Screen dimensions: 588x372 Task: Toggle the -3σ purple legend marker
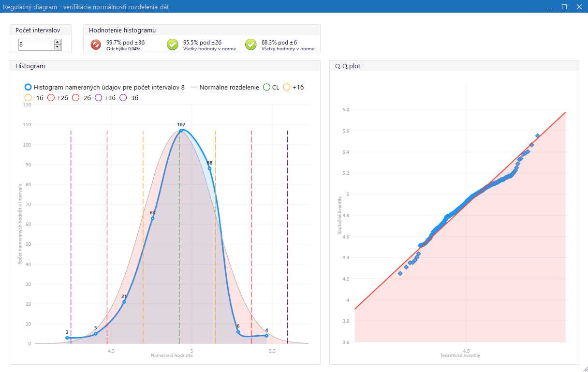[123, 98]
